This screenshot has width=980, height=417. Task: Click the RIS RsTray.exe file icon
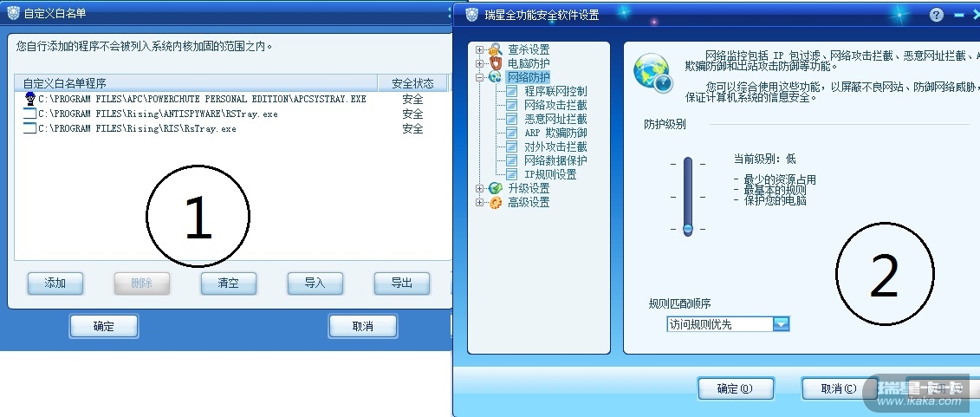click(30, 129)
